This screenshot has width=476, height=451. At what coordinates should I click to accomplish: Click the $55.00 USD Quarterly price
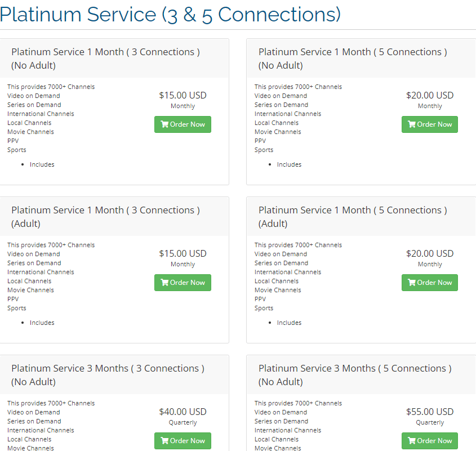coord(429,412)
